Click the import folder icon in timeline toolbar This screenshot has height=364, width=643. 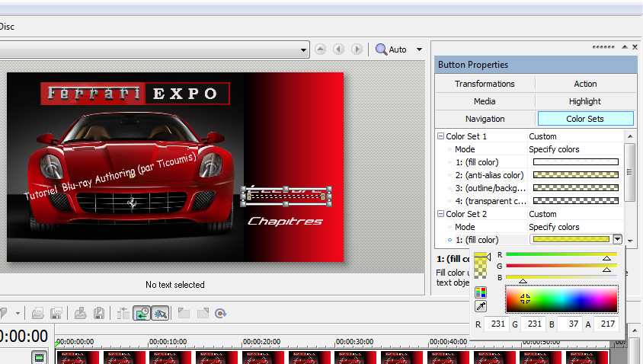pos(81,314)
